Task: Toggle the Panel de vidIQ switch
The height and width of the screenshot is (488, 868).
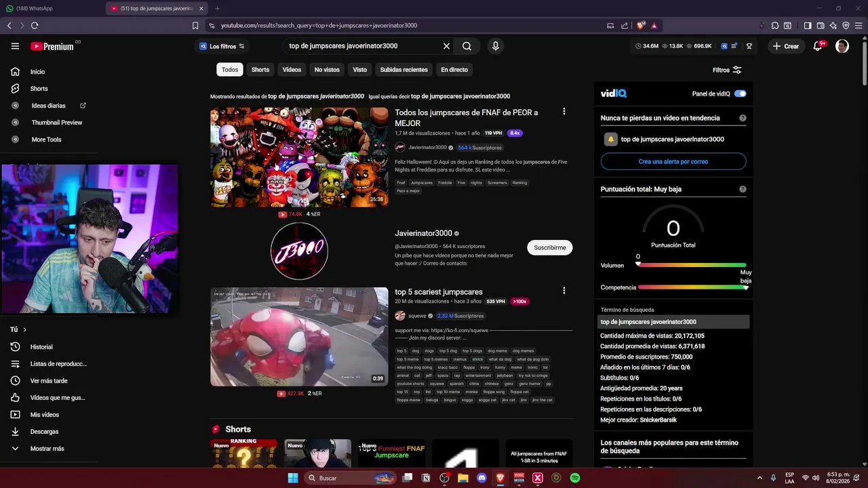Action: (740, 94)
